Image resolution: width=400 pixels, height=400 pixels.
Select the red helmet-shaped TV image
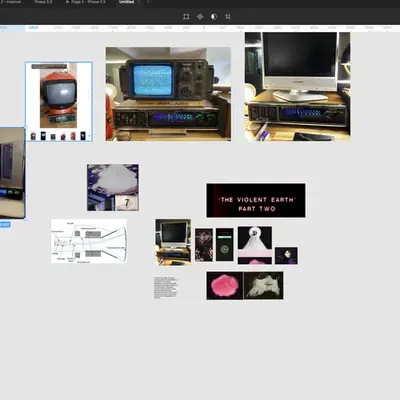pos(59,102)
